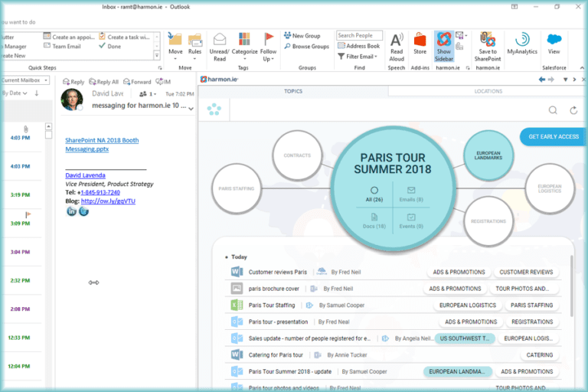Focus the Search People field
The image size is (588, 392).
tap(359, 35)
